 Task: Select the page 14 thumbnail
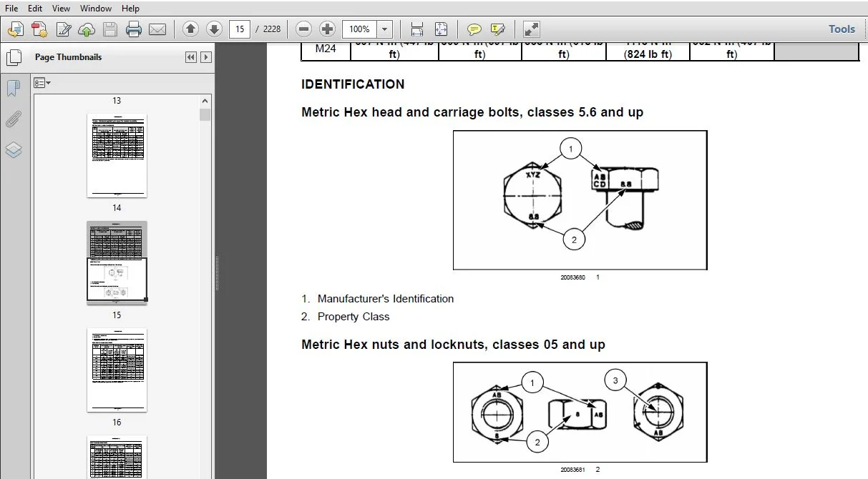pos(117,155)
